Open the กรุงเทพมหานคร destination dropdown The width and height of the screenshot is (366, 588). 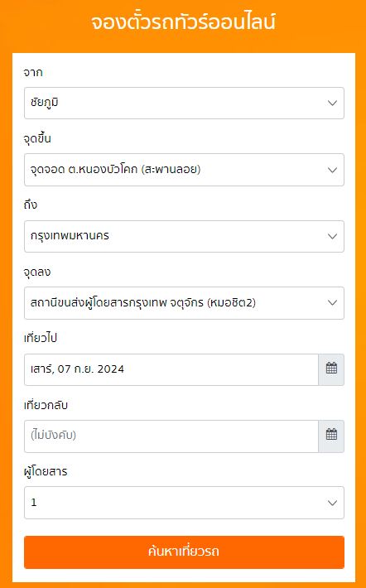[x=184, y=236]
